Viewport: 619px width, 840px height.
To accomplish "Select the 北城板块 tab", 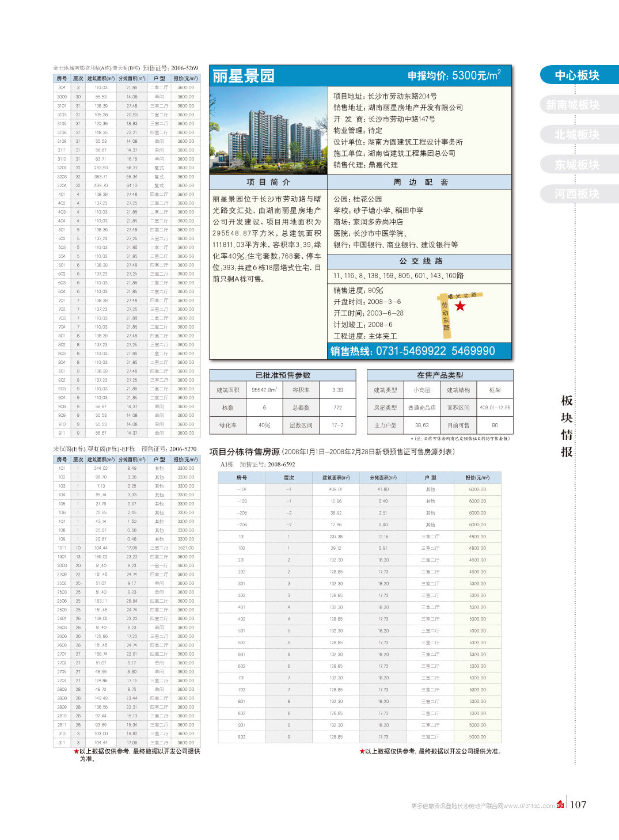I will 578,135.
